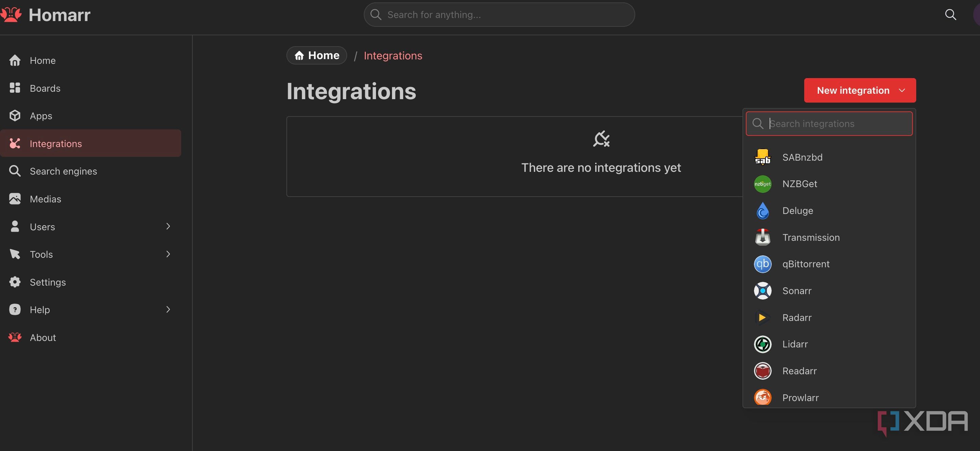Click the Users person icon in sidebar
This screenshot has height=451, width=980.
tap(15, 227)
